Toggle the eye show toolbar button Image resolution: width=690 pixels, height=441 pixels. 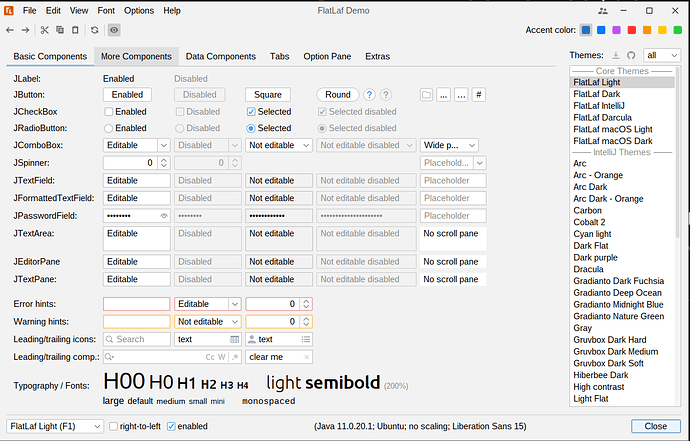(x=114, y=30)
